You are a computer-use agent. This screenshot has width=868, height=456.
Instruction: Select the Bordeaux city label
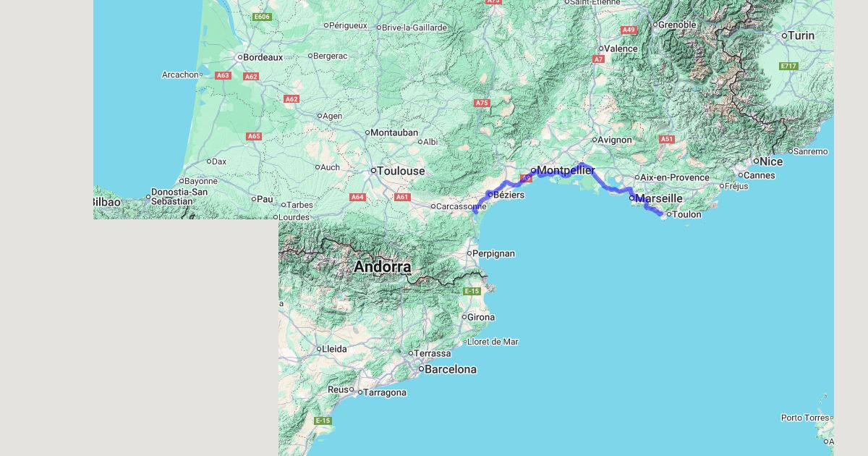click(x=263, y=57)
